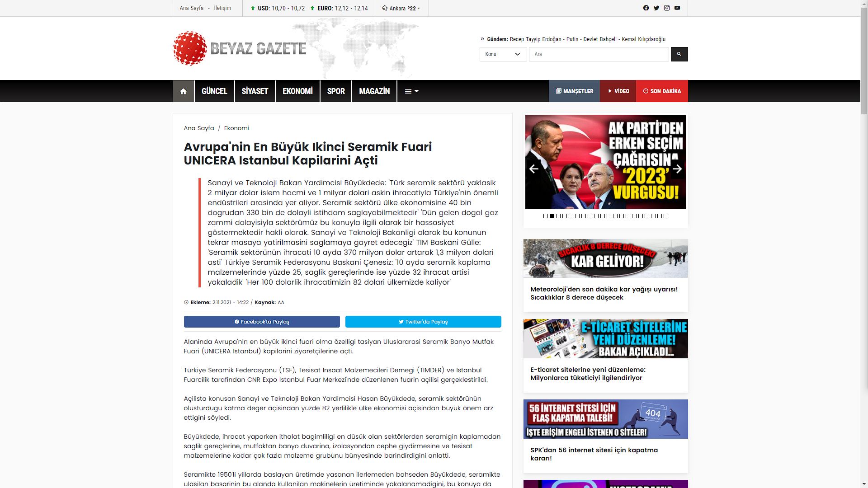Click the EURO exchange rate value
Viewport: 868px width, 488px height.
pos(351,8)
